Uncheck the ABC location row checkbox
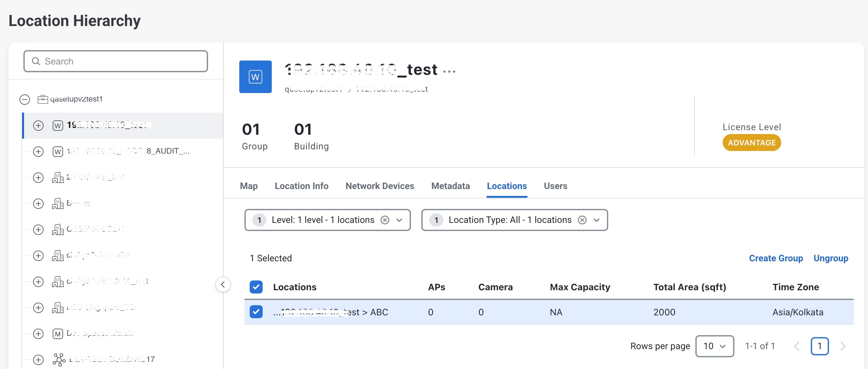This screenshot has height=369, width=868. pyautogui.click(x=256, y=312)
